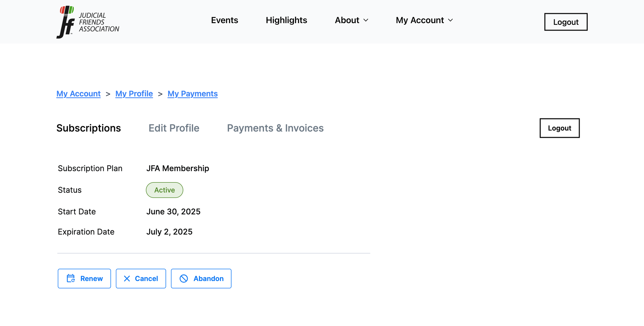The width and height of the screenshot is (644, 326).
Task: Go to Highlights in the navigation
Action: click(286, 20)
